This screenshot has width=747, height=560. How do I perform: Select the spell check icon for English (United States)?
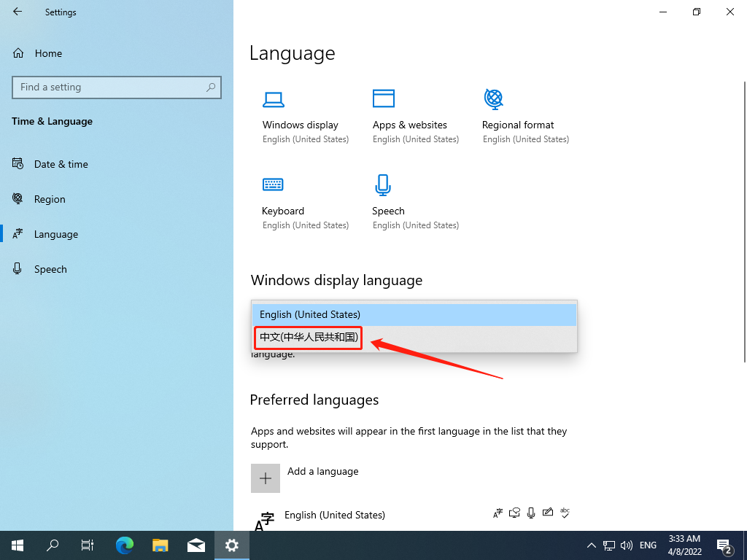coord(565,513)
